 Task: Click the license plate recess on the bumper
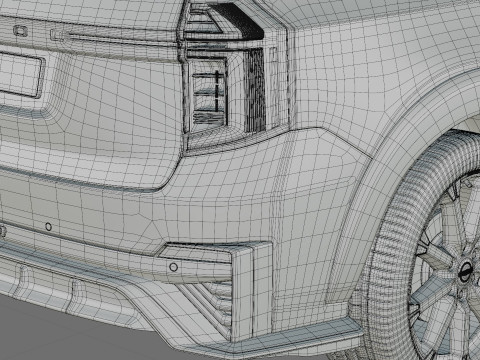(x=22, y=75)
